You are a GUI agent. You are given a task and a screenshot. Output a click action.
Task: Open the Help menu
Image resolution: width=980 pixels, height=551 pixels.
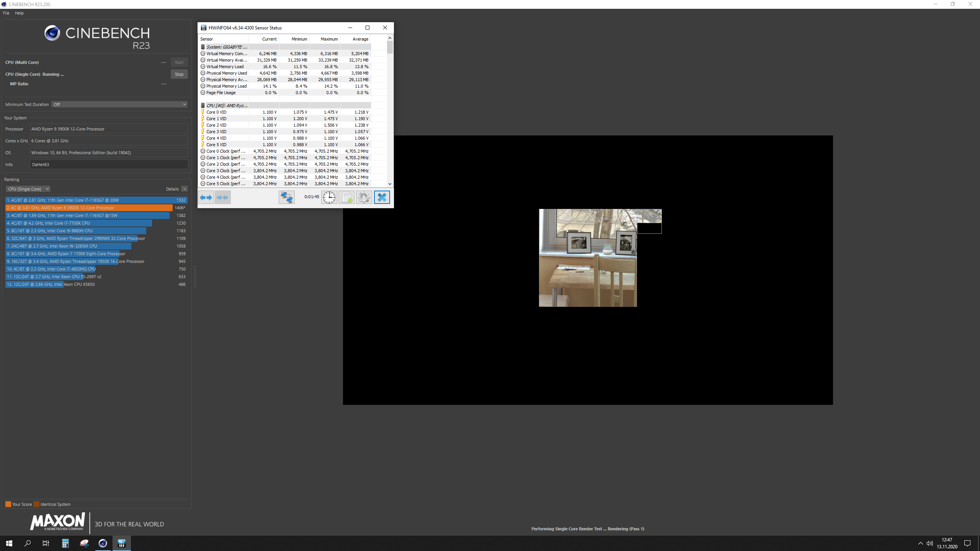[19, 13]
